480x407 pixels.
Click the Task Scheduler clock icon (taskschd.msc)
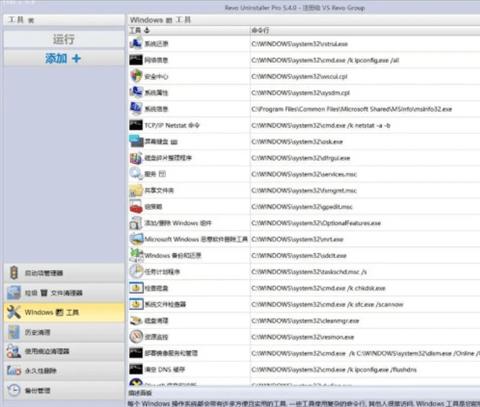point(136,271)
